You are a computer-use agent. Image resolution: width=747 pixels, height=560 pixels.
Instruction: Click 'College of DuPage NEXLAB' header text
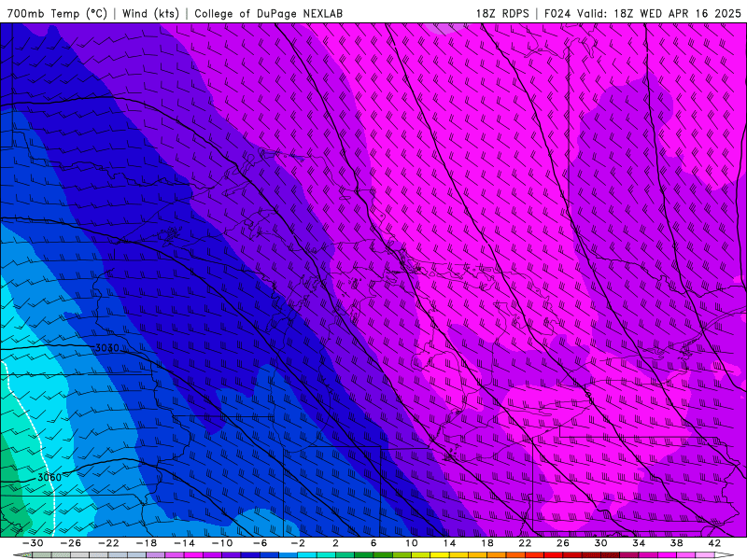[268, 13]
